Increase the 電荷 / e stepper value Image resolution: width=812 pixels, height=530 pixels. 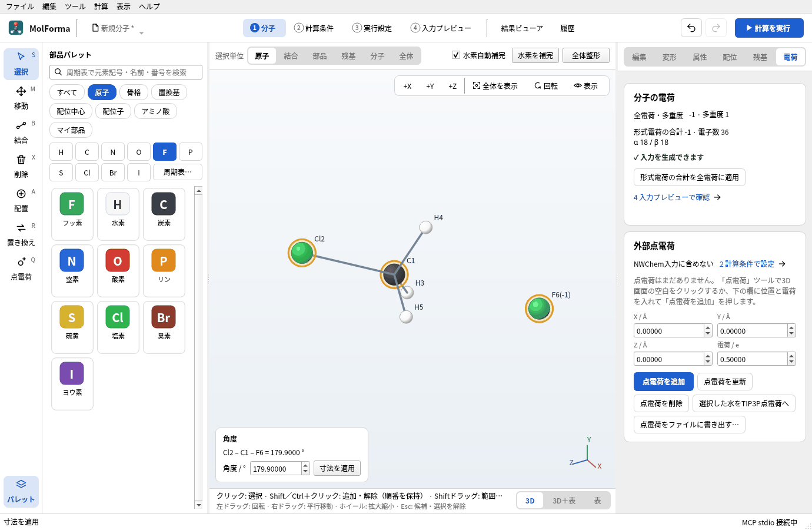click(x=791, y=356)
